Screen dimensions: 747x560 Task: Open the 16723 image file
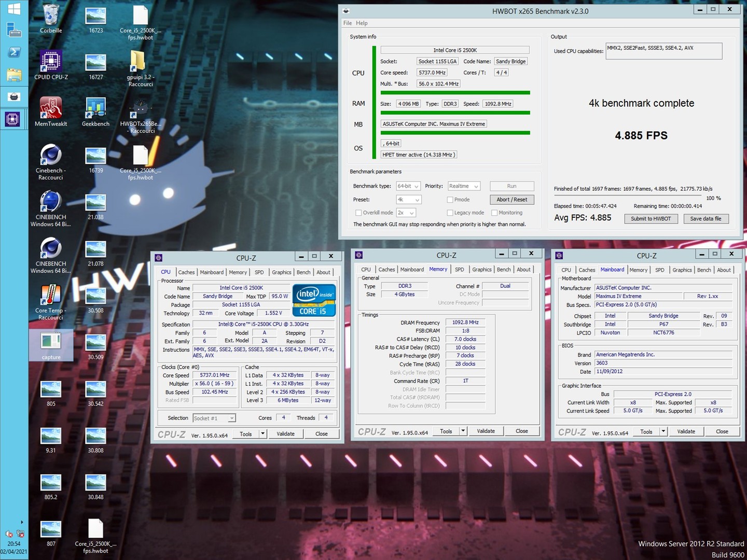click(96, 19)
